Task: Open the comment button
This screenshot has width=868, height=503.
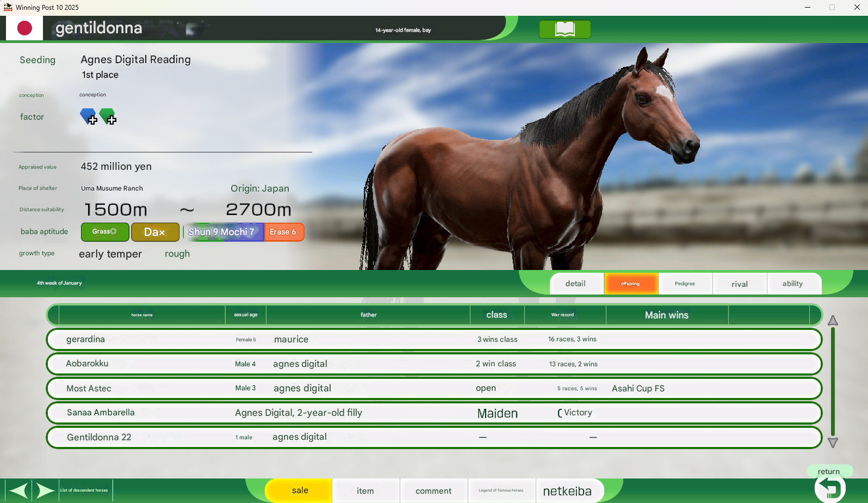Action: coord(433,490)
